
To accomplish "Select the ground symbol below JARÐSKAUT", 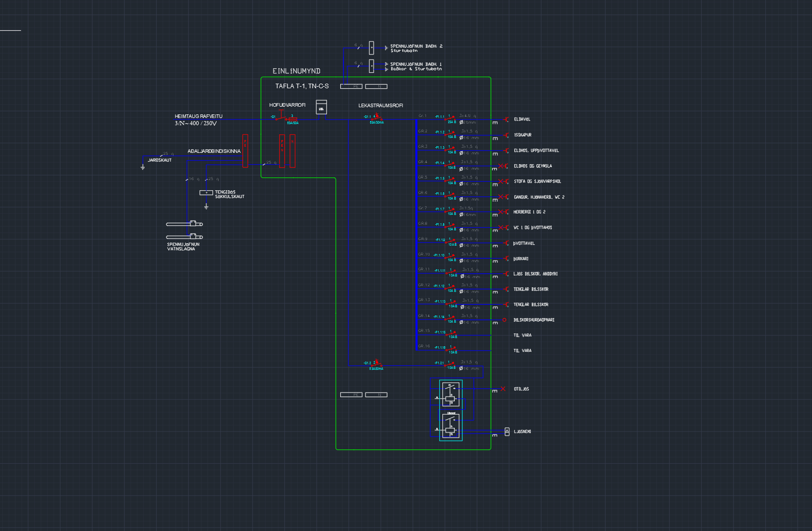I will coord(143,167).
